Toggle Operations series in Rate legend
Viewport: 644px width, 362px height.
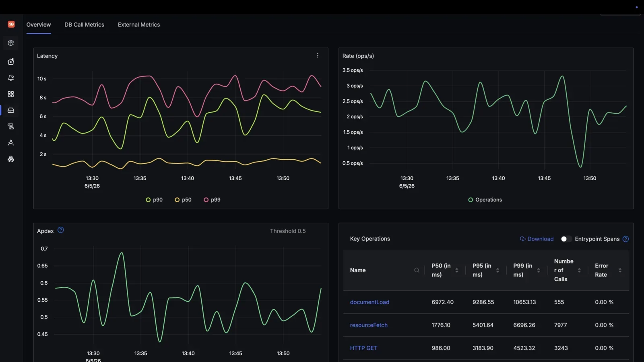485,200
